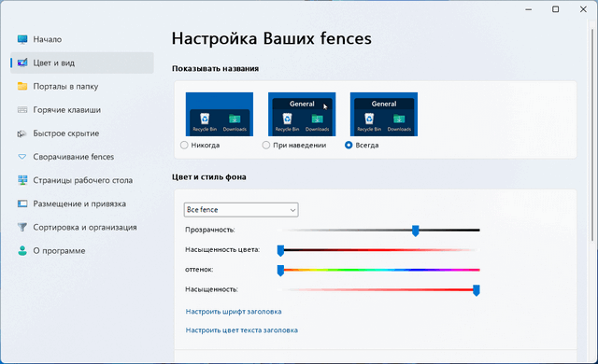Click the оттенок label
Screen dimensions: 598x364
tap(199, 270)
